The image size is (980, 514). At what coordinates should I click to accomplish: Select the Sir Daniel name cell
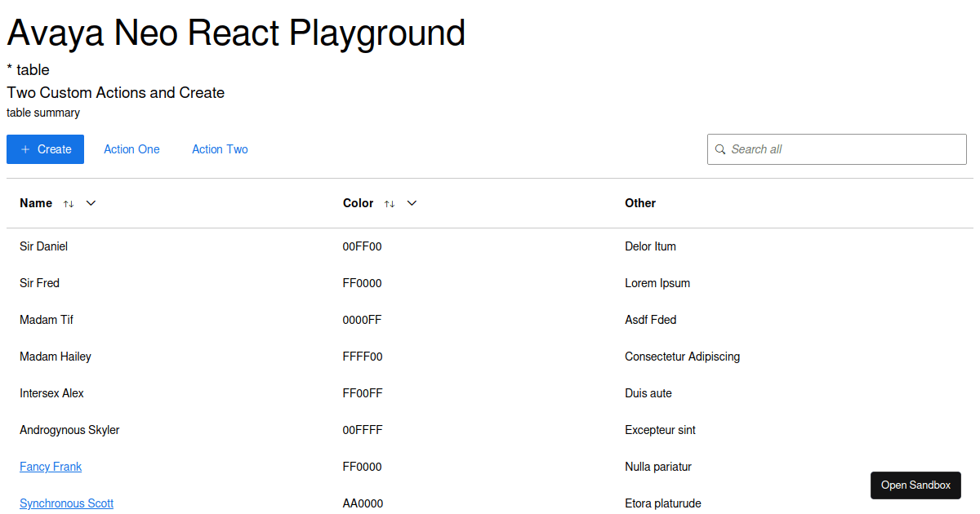click(x=43, y=246)
